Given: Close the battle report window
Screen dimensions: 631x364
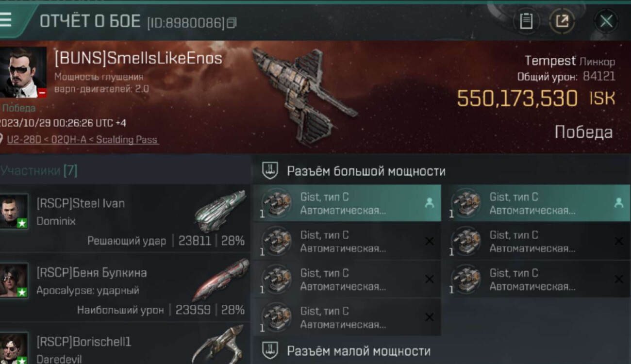Looking at the screenshot, I should coord(606,21).
